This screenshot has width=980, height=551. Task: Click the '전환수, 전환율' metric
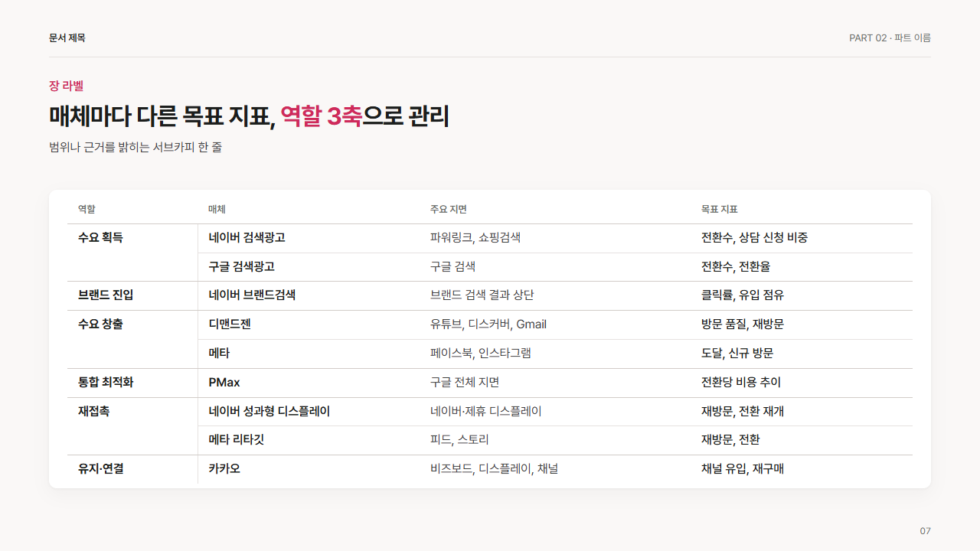point(736,266)
